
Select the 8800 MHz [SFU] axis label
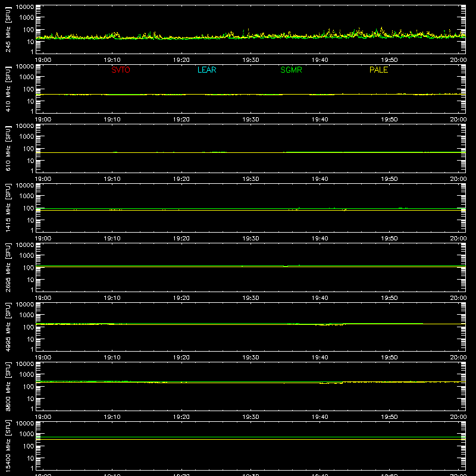[x=8, y=387]
